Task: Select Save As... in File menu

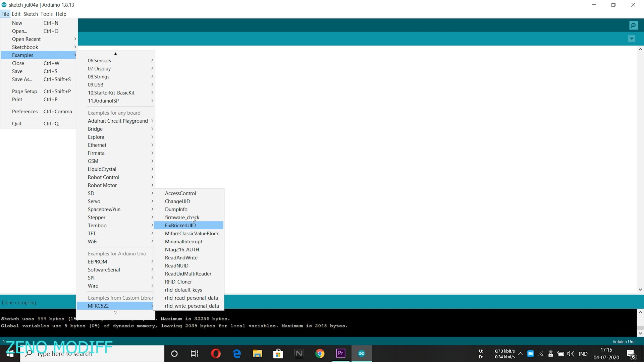Action: [39, 79]
